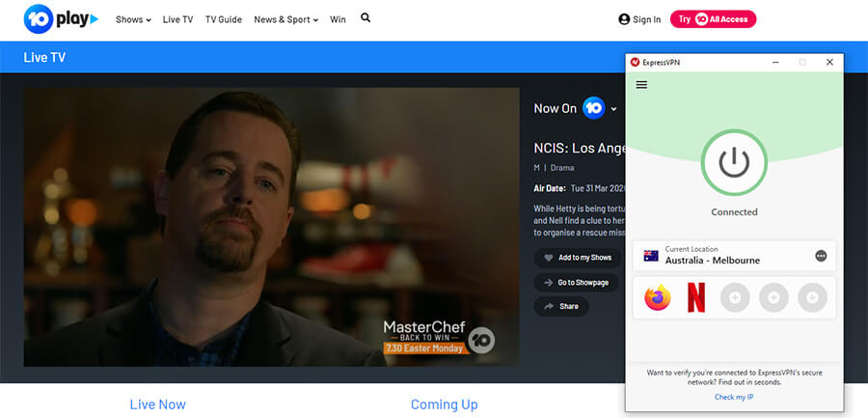868x418 pixels.
Task: Click Check my IP link
Action: click(x=734, y=397)
